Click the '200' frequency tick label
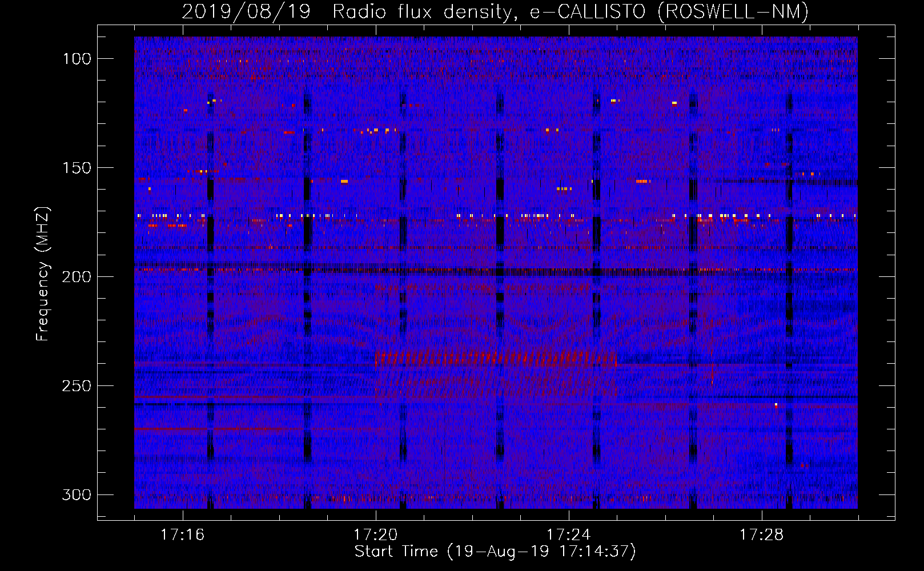924x571 pixels. (77, 277)
